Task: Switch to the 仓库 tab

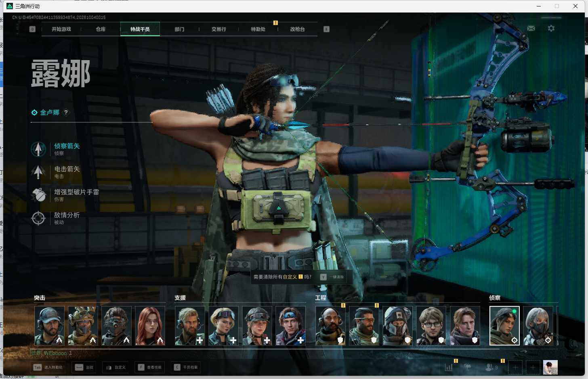Action: click(101, 29)
